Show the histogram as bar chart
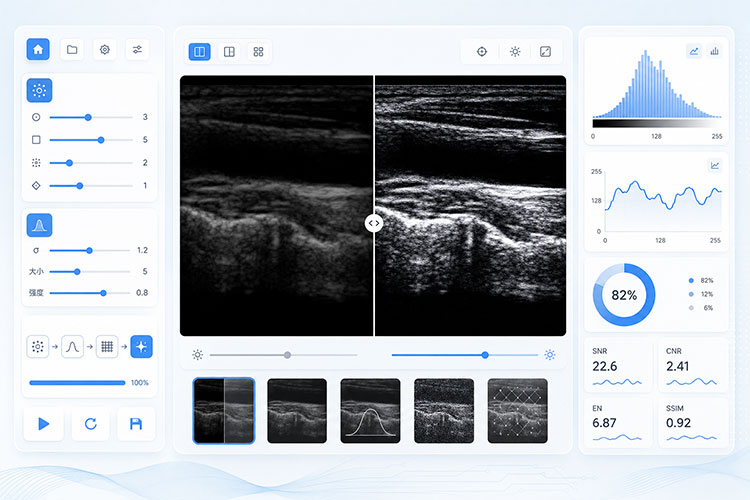The height and width of the screenshot is (500, 750). click(x=715, y=51)
